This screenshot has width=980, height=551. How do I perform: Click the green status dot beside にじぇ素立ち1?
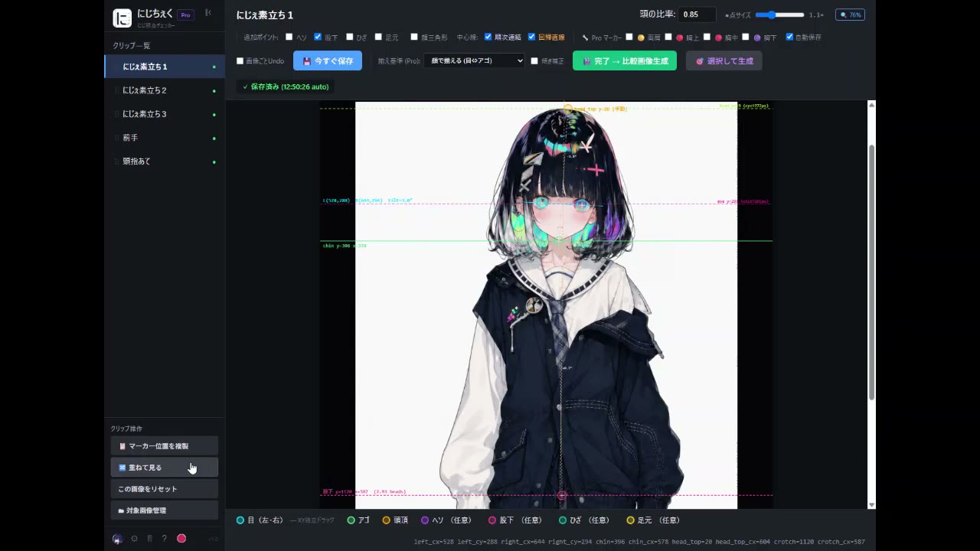214,67
